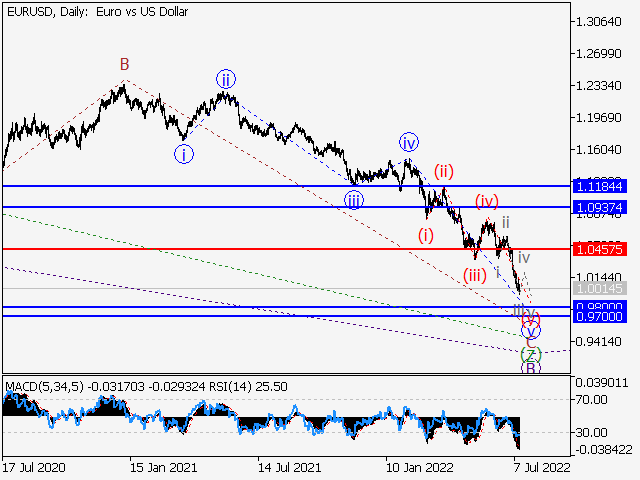
Task: Click the 1.19690 price axis label
Action: click(598, 118)
